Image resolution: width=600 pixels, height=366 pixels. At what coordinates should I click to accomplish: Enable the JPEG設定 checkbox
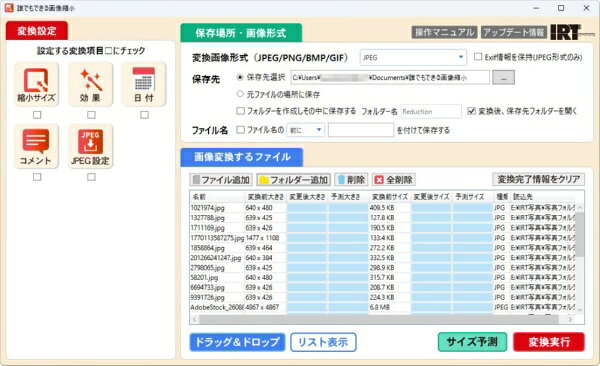(91, 177)
